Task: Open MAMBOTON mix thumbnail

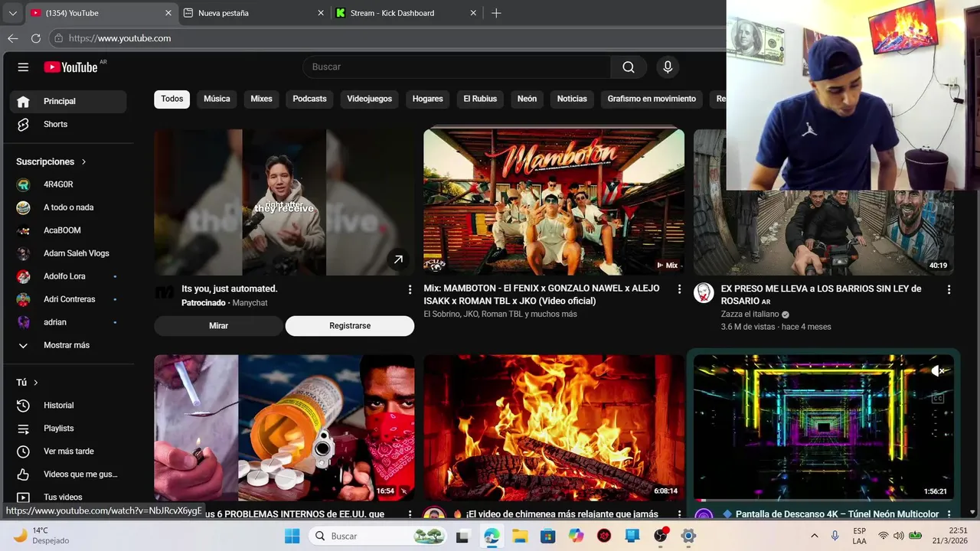Action: click(x=554, y=202)
